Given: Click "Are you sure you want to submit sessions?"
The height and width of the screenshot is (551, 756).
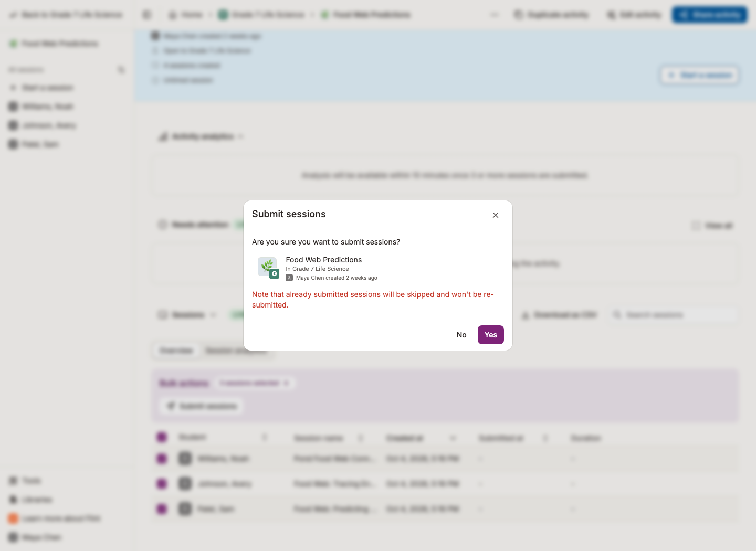Looking at the screenshot, I should click(x=326, y=242).
